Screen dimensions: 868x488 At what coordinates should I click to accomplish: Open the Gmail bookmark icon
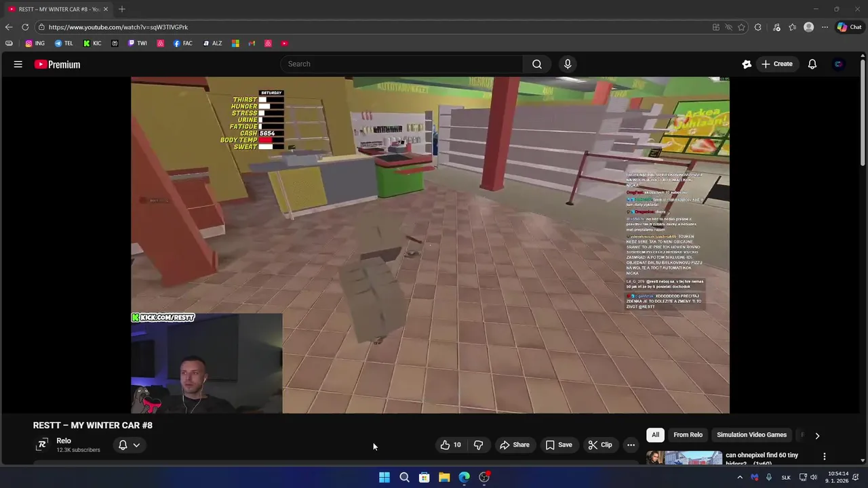252,43
